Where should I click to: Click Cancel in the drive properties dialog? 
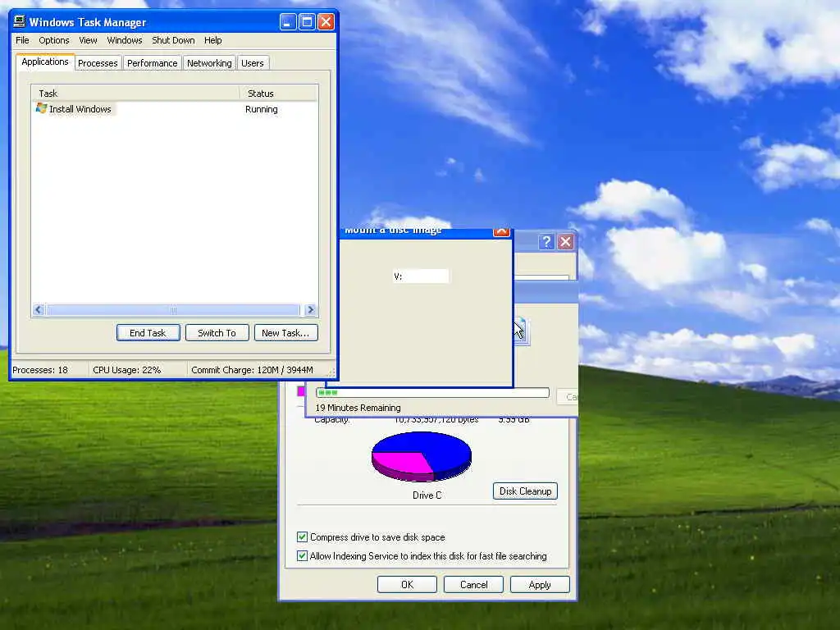[473, 584]
